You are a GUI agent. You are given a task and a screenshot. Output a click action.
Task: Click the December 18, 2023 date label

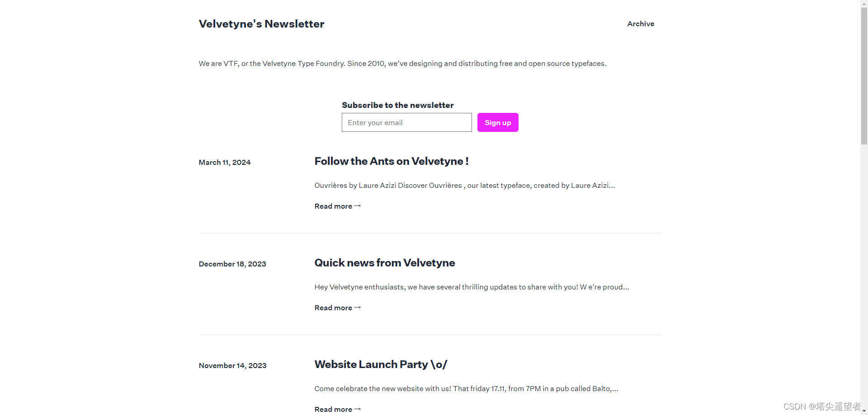click(x=232, y=264)
